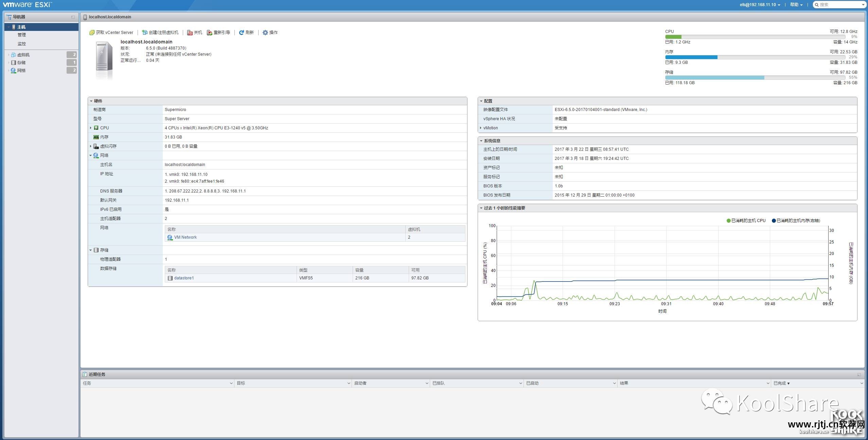Click the virtual machines count badge
Screen dimensions: 868x440
tap(72, 55)
